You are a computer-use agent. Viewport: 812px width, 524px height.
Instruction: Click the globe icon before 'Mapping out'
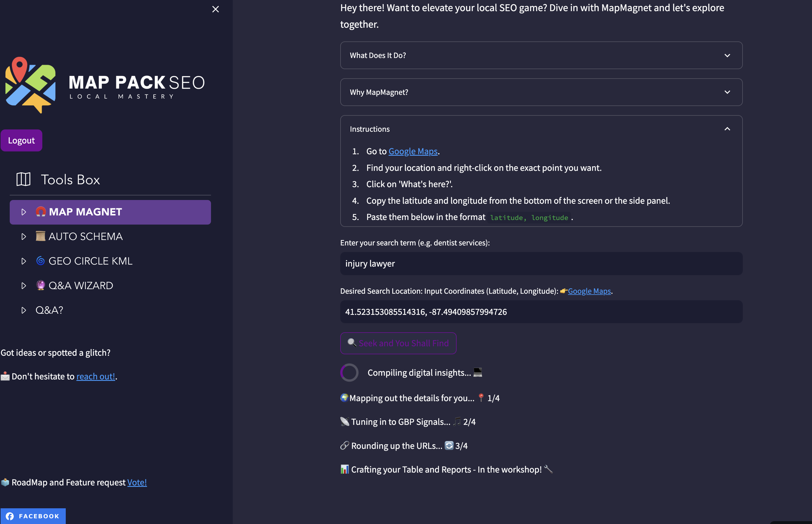tap(344, 397)
